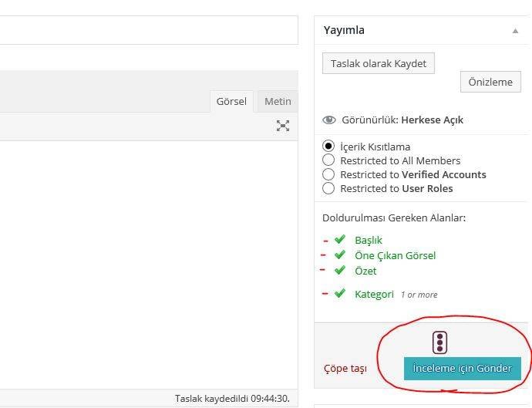The height and width of the screenshot is (408, 532).
Task: Click the eye visibility icon
Action: [329, 120]
